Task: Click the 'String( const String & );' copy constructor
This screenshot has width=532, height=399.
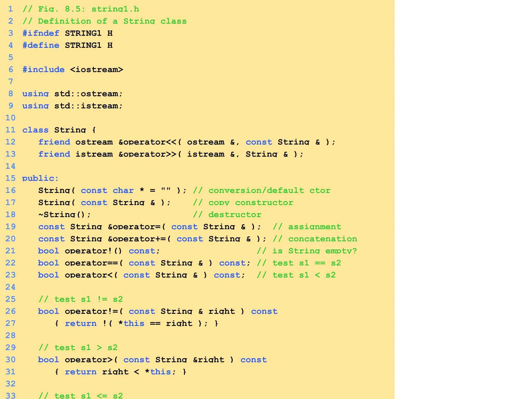Action: tap(104, 202)
